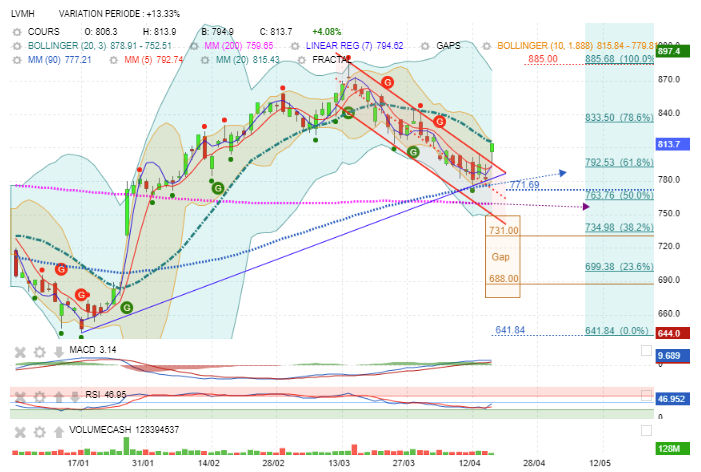The width and height of the screenshot is (701, 472).
Task: Click the VOLUMECASH 128394537 indicator title
Action: 124,430
